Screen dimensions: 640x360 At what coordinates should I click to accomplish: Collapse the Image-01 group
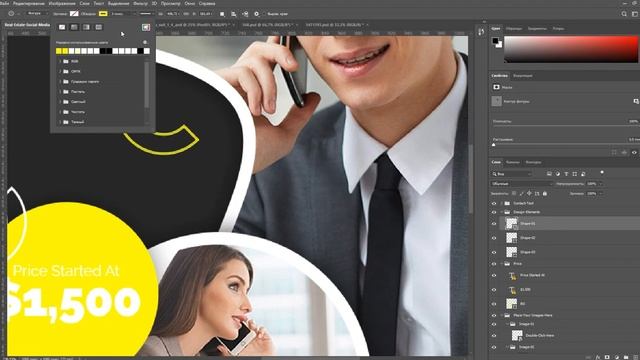click(507, 324)
